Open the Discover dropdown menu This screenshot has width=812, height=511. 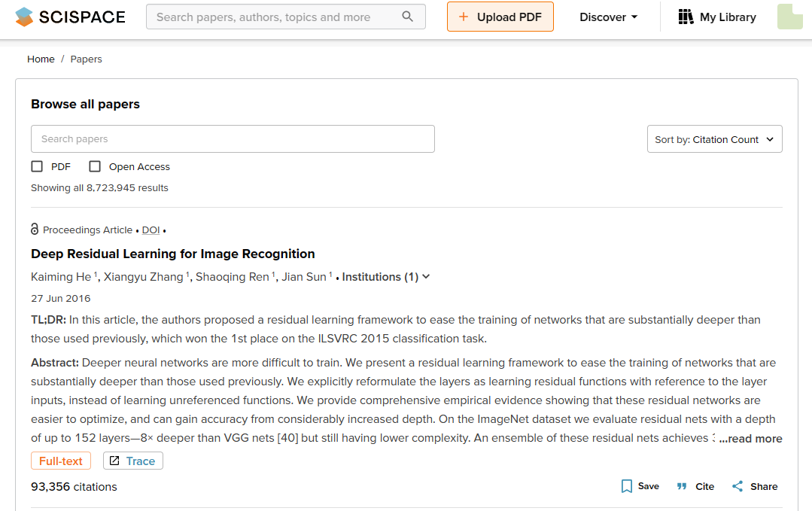point(608,17)
